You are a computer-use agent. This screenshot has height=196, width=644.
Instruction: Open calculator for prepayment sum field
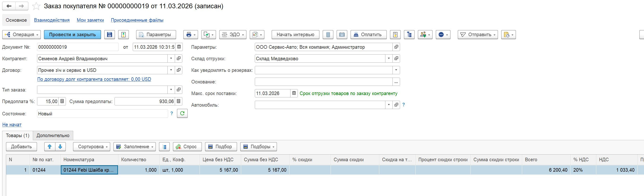pos(179,101)
